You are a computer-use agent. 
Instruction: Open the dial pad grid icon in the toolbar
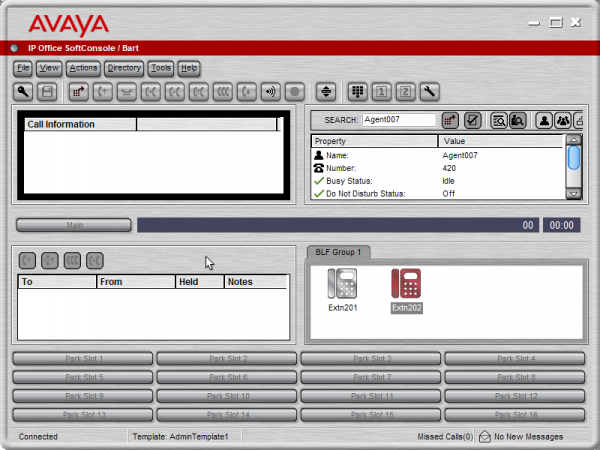pyautogui.click(x=357, y=92)
